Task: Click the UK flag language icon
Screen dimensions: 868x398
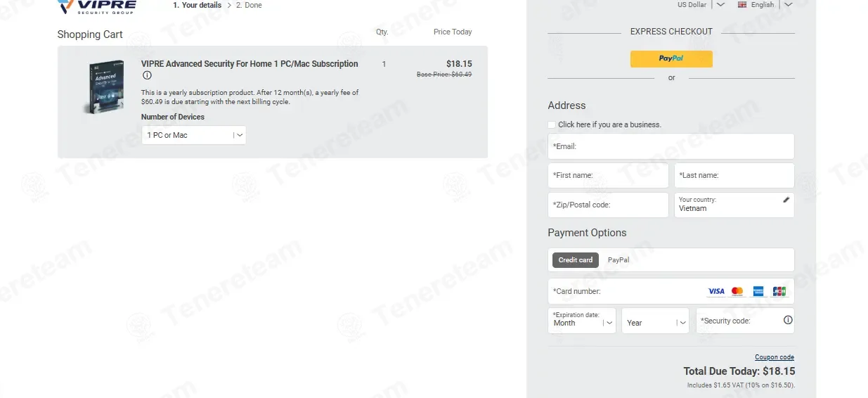Action: tap(742, 5)
